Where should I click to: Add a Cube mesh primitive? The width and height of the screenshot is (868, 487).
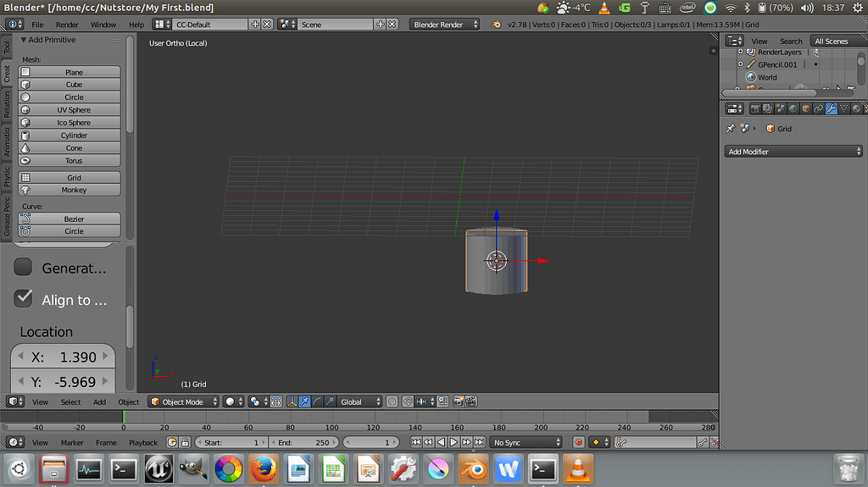point(70,85)
